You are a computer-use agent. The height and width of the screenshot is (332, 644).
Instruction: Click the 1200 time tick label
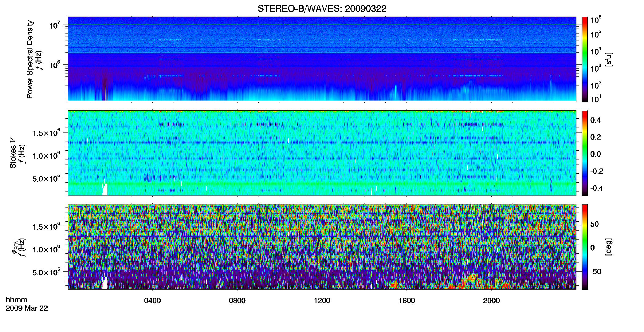pyautogui.click(x=322, y=301)
